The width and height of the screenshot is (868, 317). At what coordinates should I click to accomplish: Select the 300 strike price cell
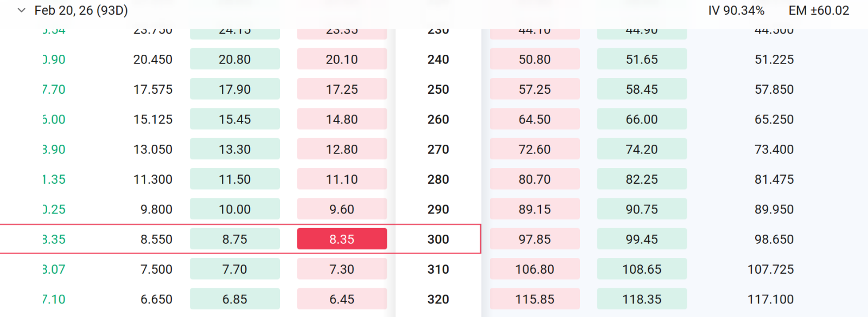click(438, 239)
